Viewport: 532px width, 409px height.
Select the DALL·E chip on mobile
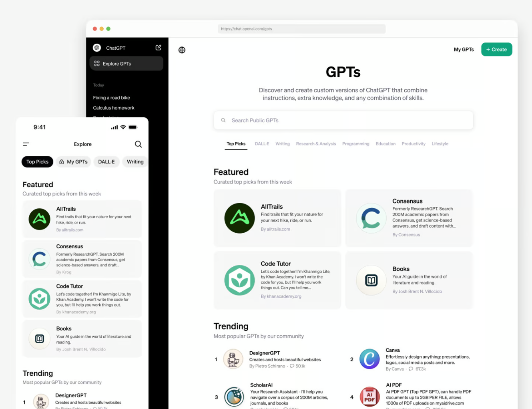106,162
